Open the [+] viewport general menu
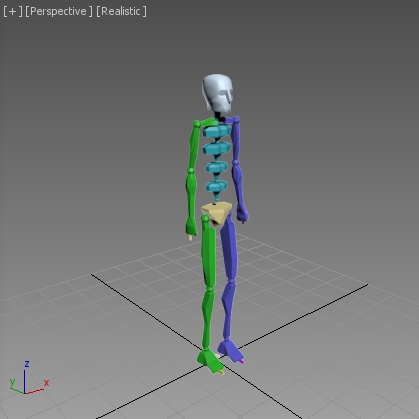This screenshot has height=419, width=419. point(13,11)
